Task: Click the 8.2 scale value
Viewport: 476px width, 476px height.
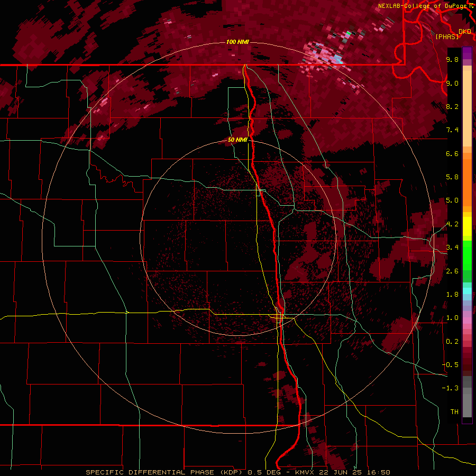Action: 452,106
